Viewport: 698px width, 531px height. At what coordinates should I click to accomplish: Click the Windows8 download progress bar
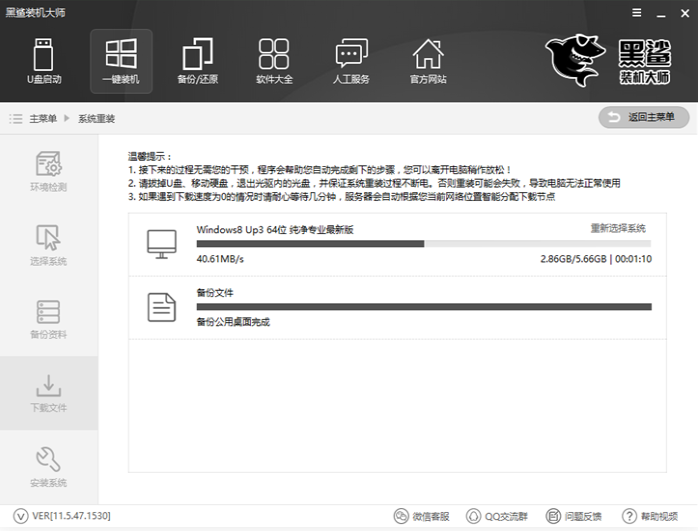coord(424,243)
